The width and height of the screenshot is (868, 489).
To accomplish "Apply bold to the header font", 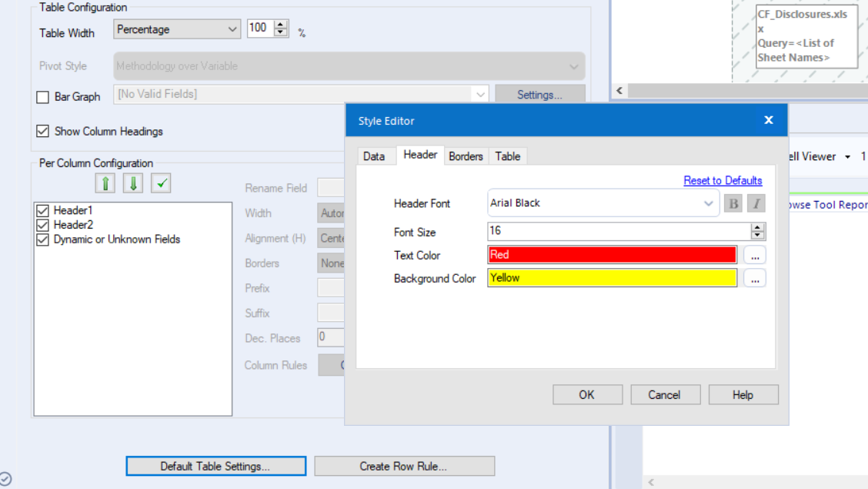I will click(732, 203).
